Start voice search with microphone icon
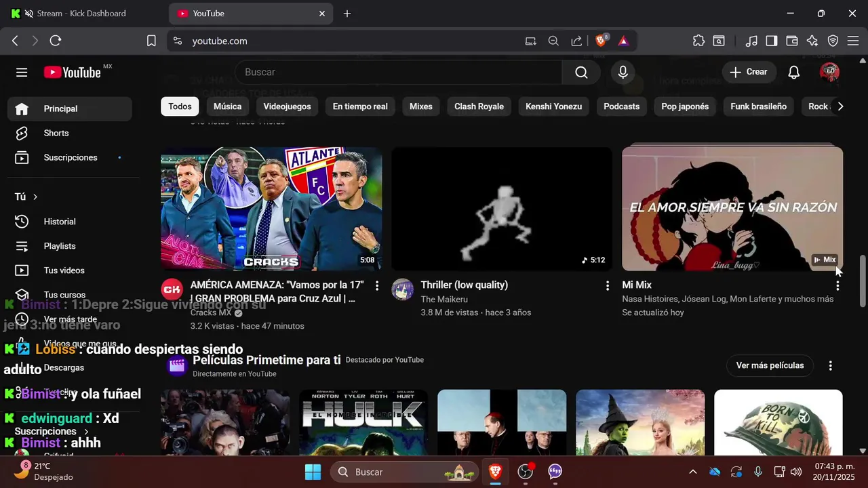Screen dimensions: 868x488 [x=623, y=73]
